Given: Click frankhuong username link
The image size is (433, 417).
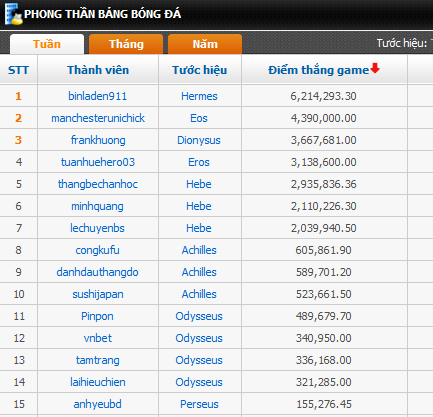Looking at the screenshot, I should click(x=98, y=140).
